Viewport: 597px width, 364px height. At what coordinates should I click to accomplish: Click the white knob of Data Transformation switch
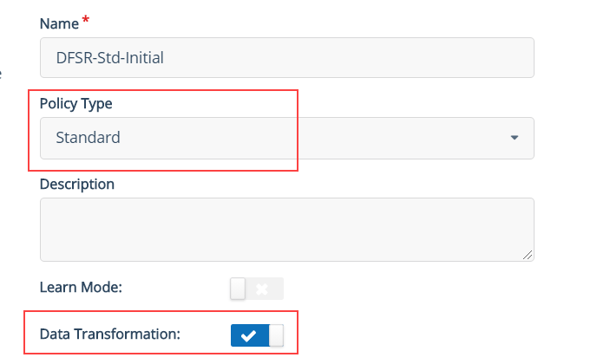pyautogui.click(x=277, y=335)
